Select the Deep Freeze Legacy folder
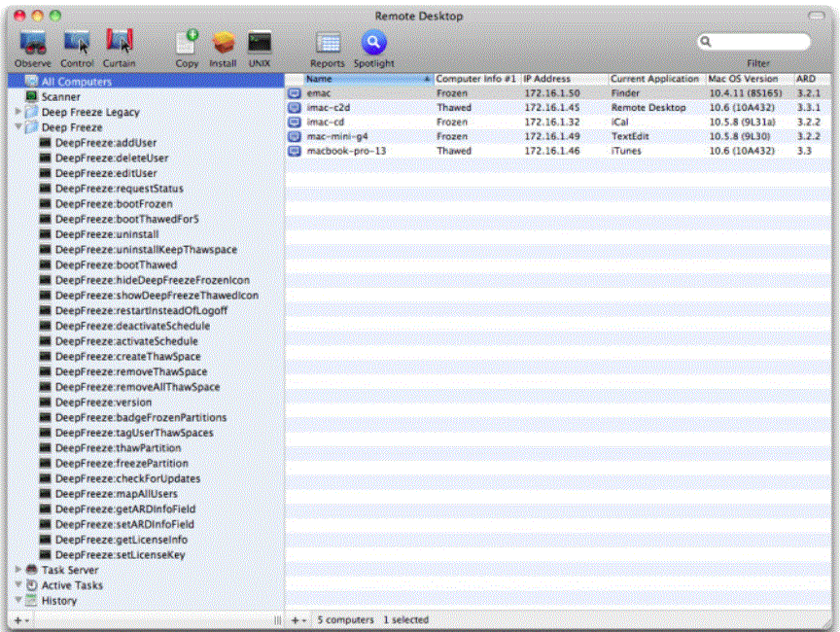 (90, 112)
